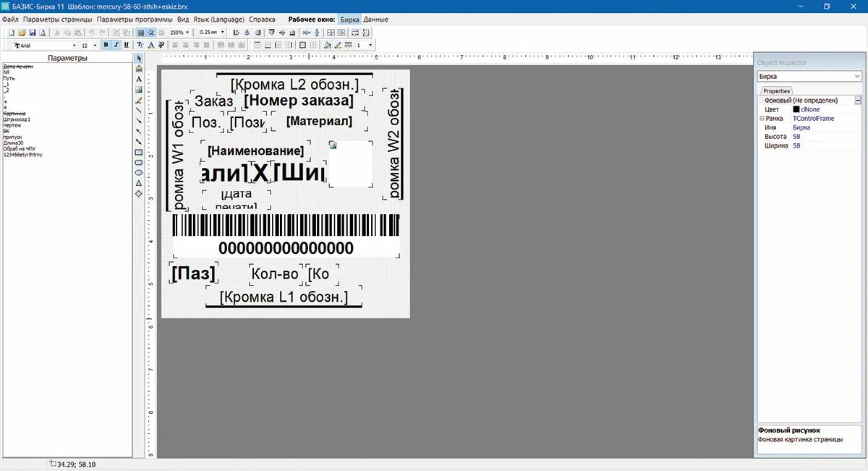Select the diamond shape tool
Screen dimensions: 868x471
138,193
